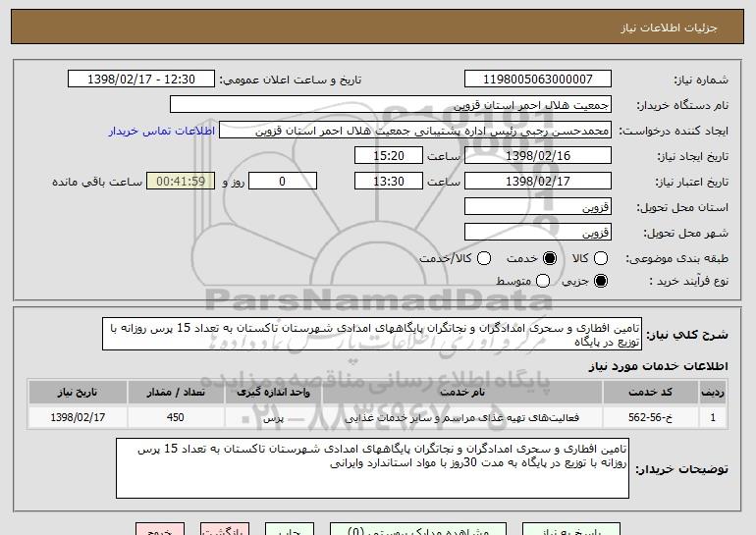Focus the شهر محل تحویل field
The height and width of the screenshot is (535, 756).
coord(536,233)
